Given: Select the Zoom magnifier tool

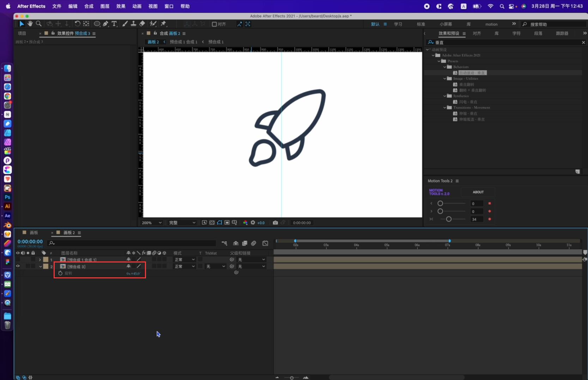Looking at the screenshot, I should tap(39, 24).
